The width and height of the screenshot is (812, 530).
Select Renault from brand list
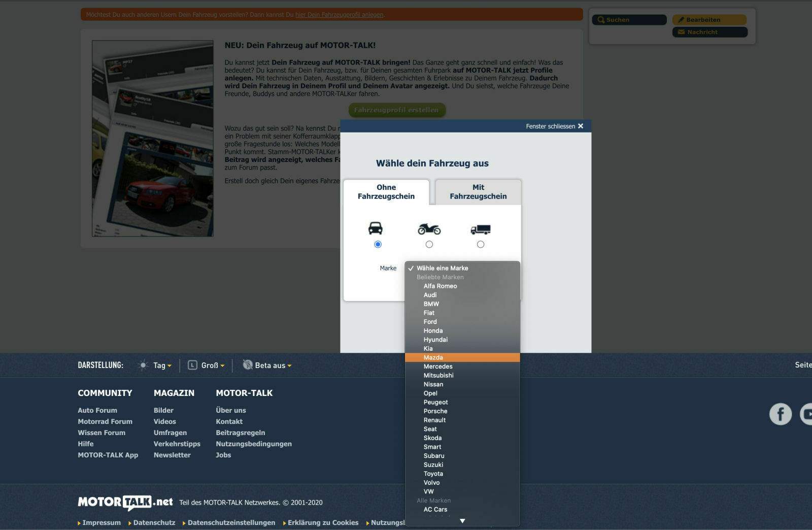(x=462, y=420)
